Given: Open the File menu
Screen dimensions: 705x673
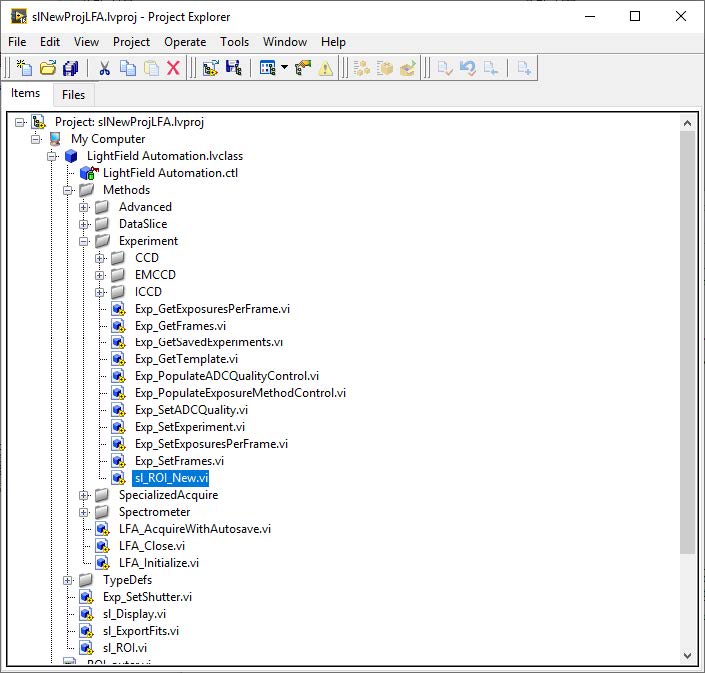Looking at the screenshot, I should pos(17,42).
